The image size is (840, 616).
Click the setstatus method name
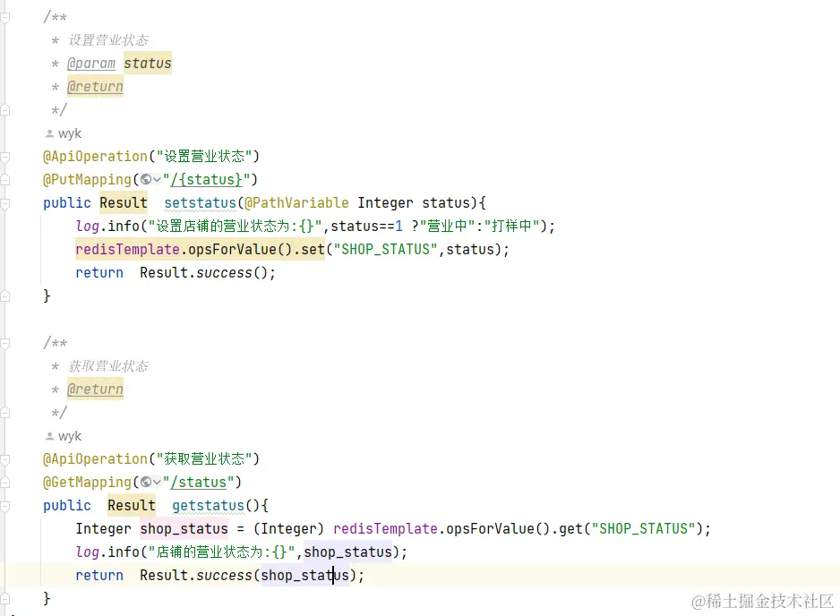point(200,203)
